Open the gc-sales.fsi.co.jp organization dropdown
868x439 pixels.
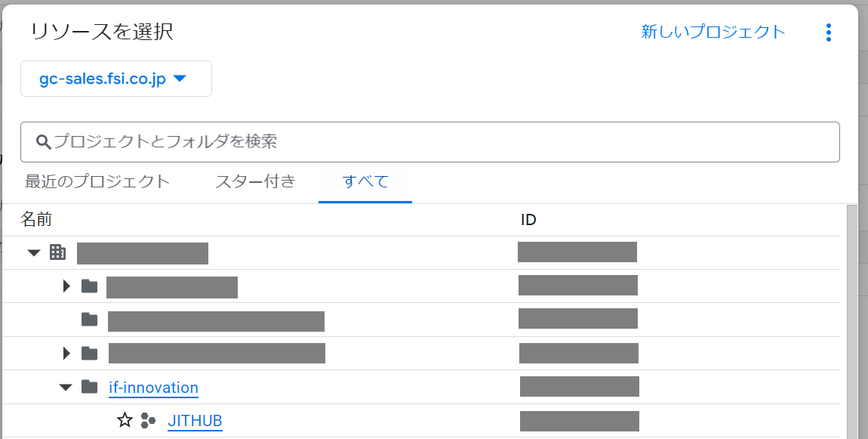pos(115,79)
